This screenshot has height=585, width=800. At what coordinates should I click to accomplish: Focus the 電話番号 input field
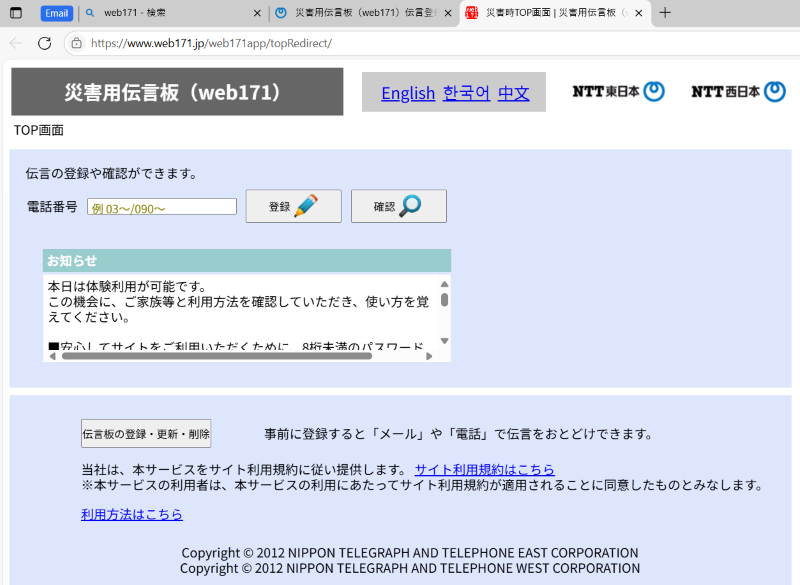(x=162, y=207)
